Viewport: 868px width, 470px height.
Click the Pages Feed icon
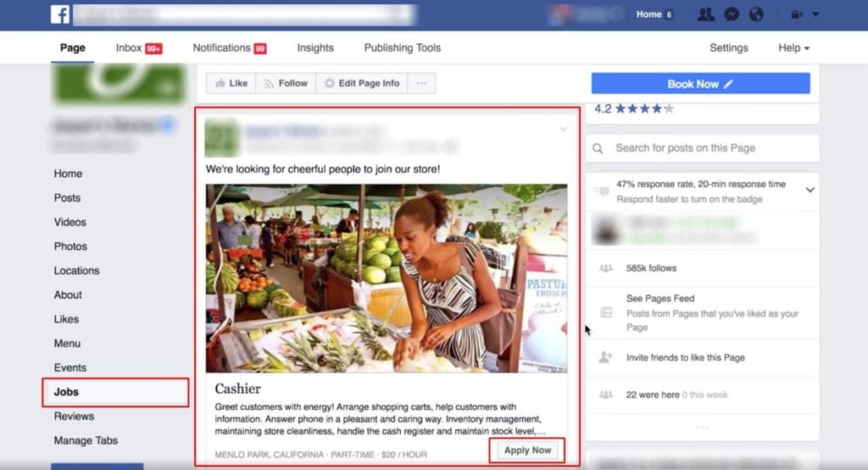click(x=605, y=312)
